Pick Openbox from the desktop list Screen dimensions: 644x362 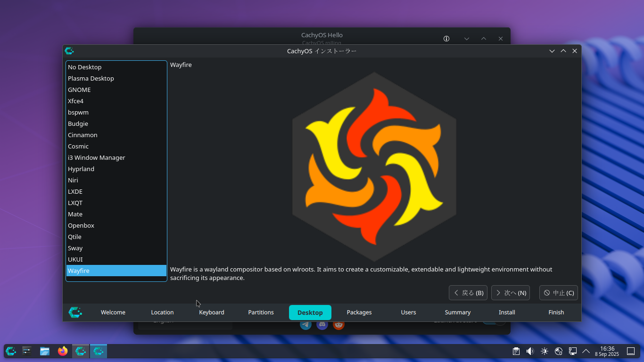click(116, 225)
